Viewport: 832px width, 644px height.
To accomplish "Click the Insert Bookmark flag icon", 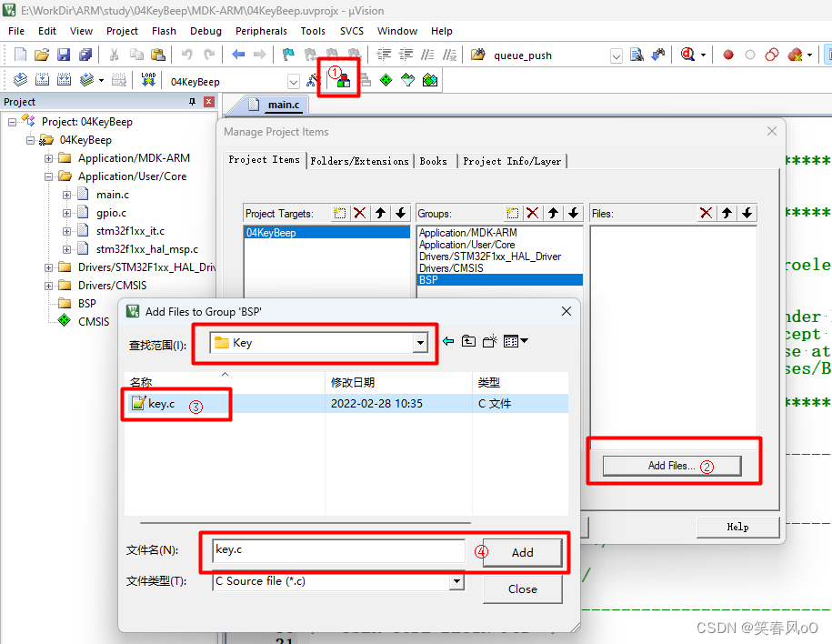I will (x=288, y=55).
